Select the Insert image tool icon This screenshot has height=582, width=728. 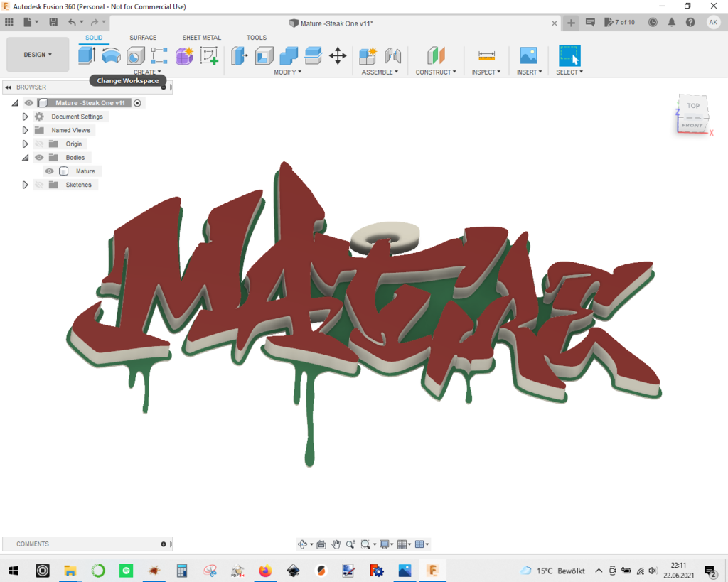529,55
